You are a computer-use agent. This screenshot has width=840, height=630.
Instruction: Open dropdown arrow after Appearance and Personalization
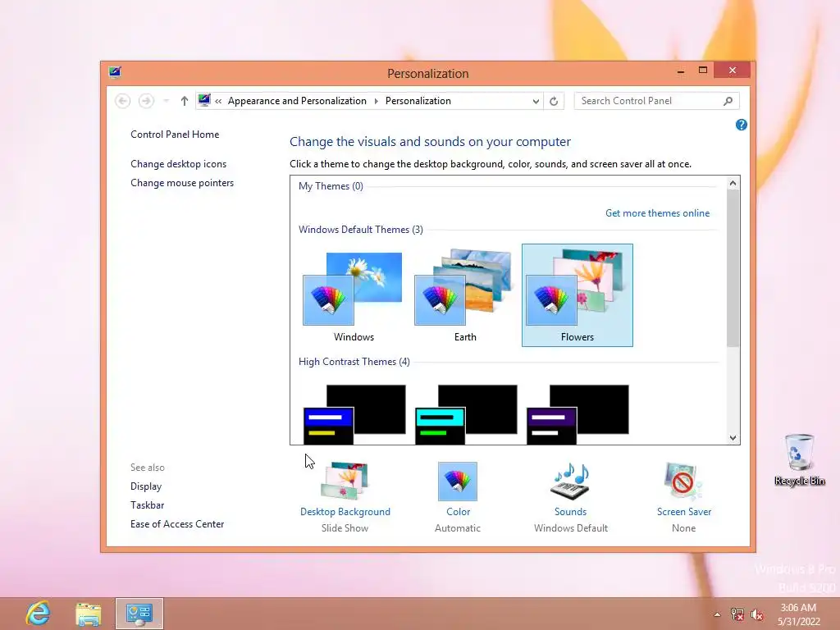click(376, 101)
